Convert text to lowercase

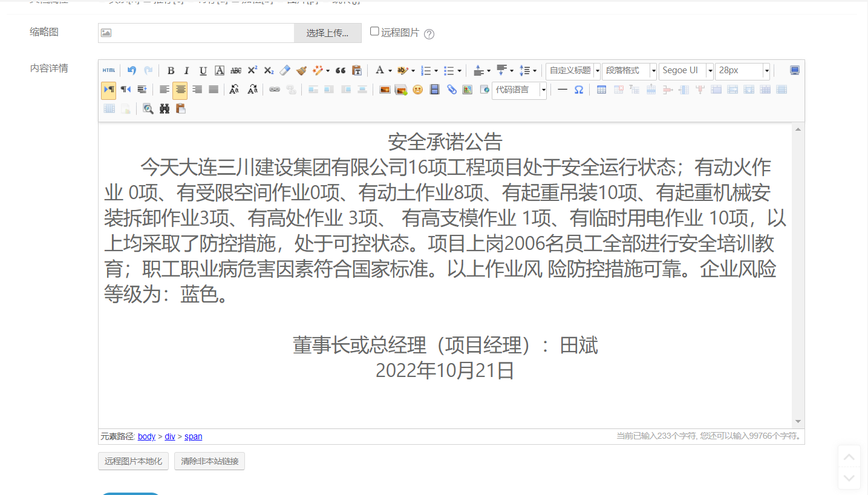[x=252, y=90]
